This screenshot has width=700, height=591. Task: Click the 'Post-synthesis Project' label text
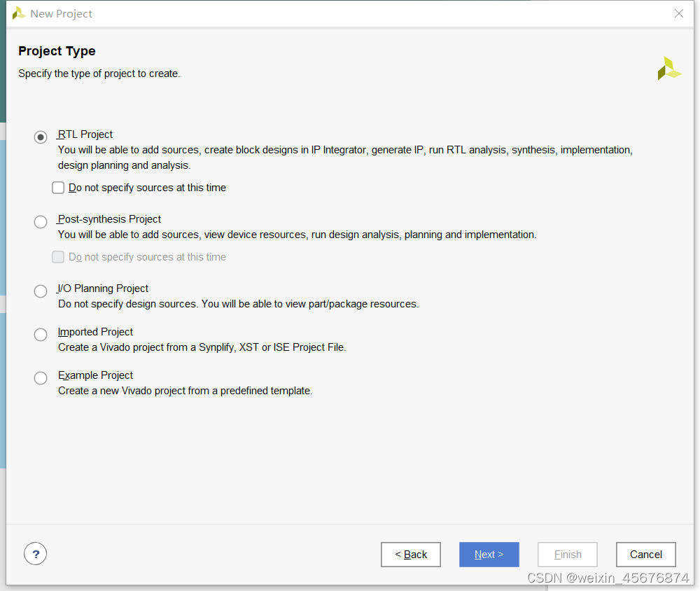[109, 219]
